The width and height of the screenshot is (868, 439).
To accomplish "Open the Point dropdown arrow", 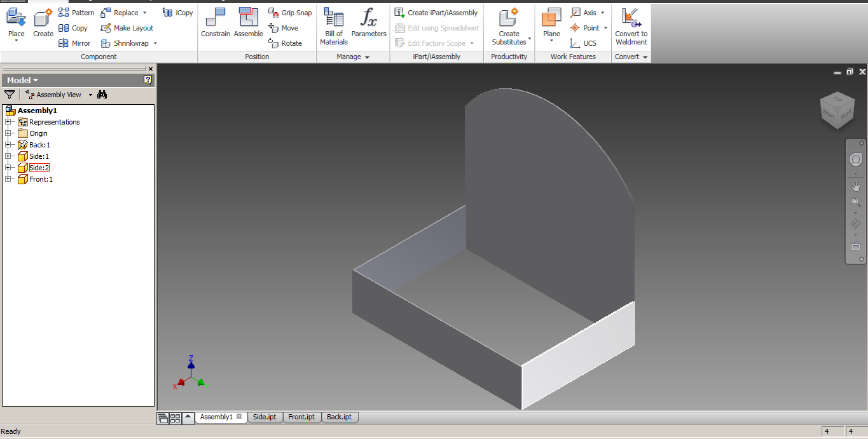I will (605, 28).
